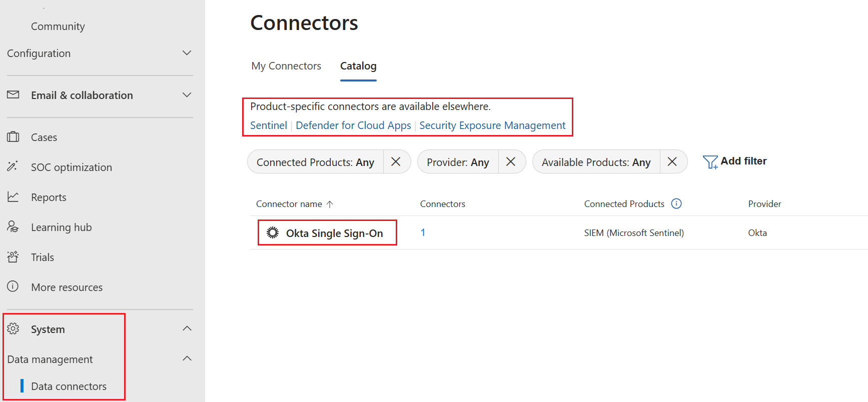This screenshot has width=868, height=402.
Task: Click the System gear icon
Action: coord(13,329)
